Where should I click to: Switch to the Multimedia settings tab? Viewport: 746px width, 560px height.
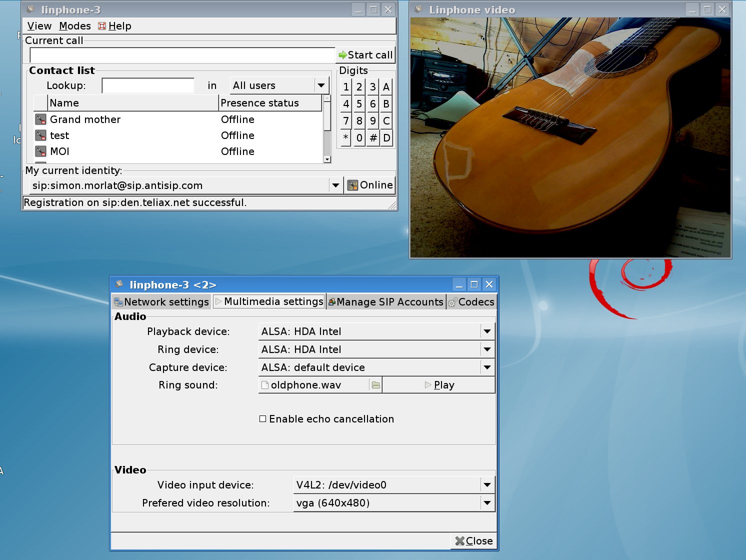point(269,301)
